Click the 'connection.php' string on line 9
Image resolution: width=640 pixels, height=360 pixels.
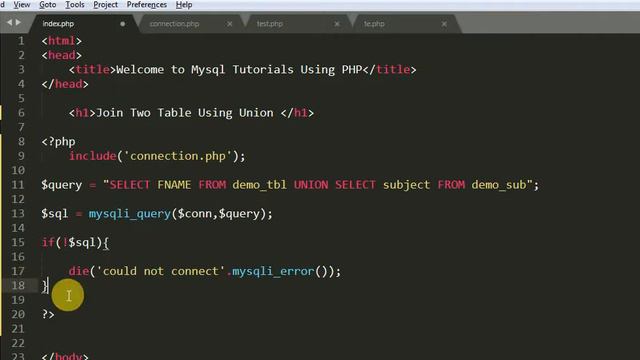tap(178, 156)
